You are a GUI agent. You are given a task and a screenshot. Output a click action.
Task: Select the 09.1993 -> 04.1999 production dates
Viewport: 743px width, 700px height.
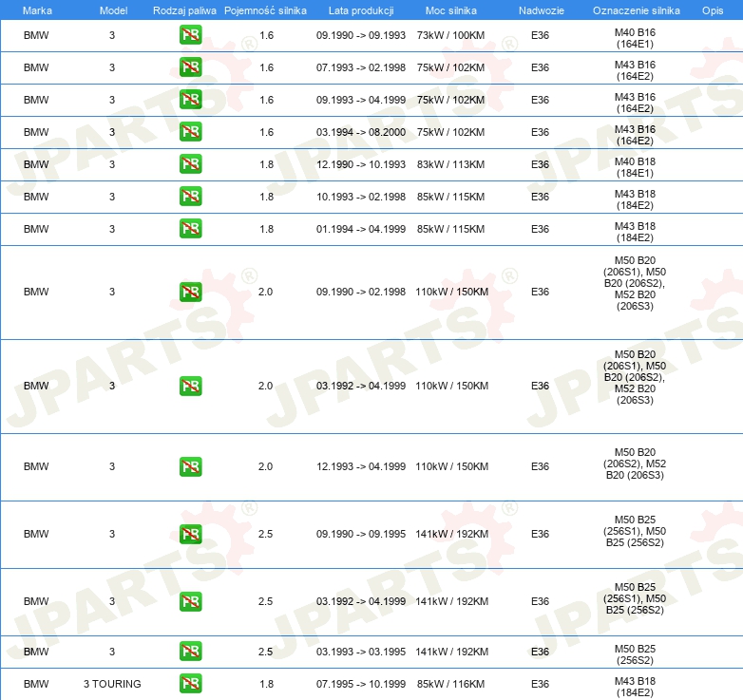pyautogui.click(x=361, y=100)
